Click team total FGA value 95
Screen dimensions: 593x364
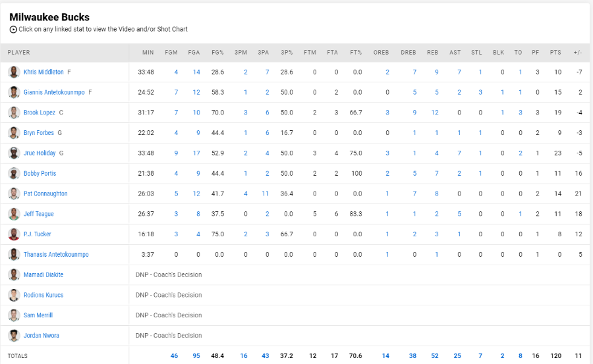[196, 356]
